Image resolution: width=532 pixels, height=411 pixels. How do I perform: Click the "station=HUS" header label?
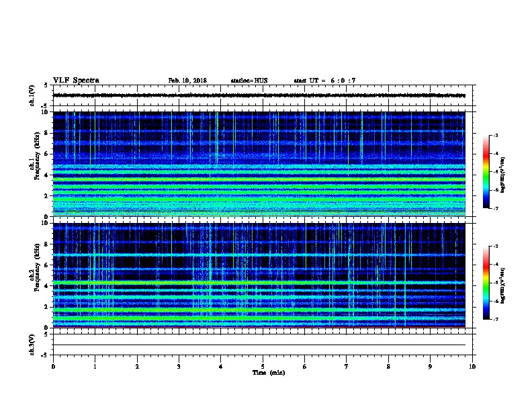tap(249, 81)
